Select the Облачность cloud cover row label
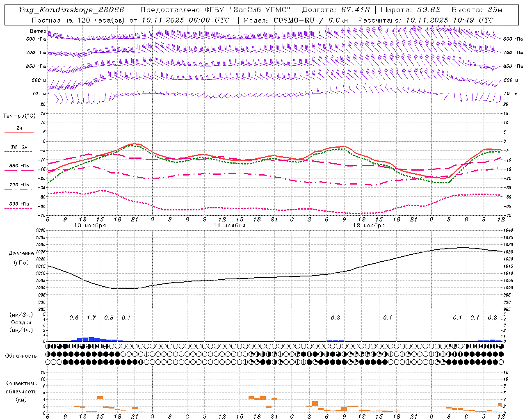Image resolution: width=525 pixels, height=420 pixels. pyautogui.click(x=21, y=356)
